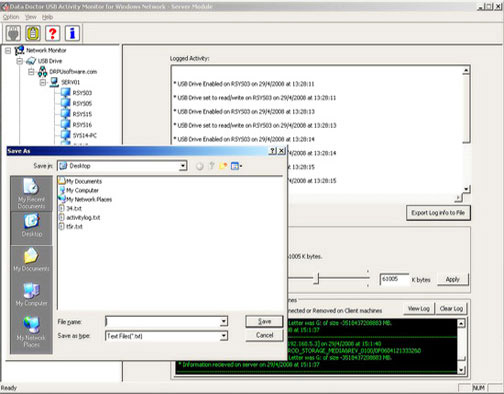Screen dimensions: 504x394
Task: Close the Save As dialog
Action: click(281, 151)
